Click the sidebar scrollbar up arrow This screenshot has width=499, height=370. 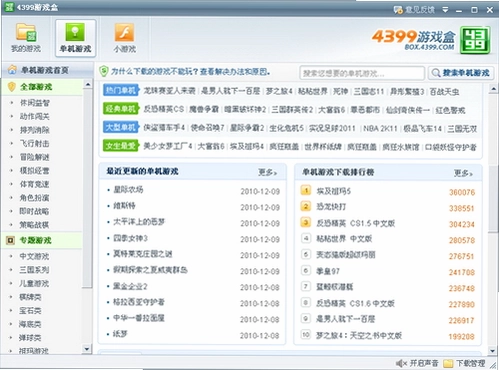87,84
